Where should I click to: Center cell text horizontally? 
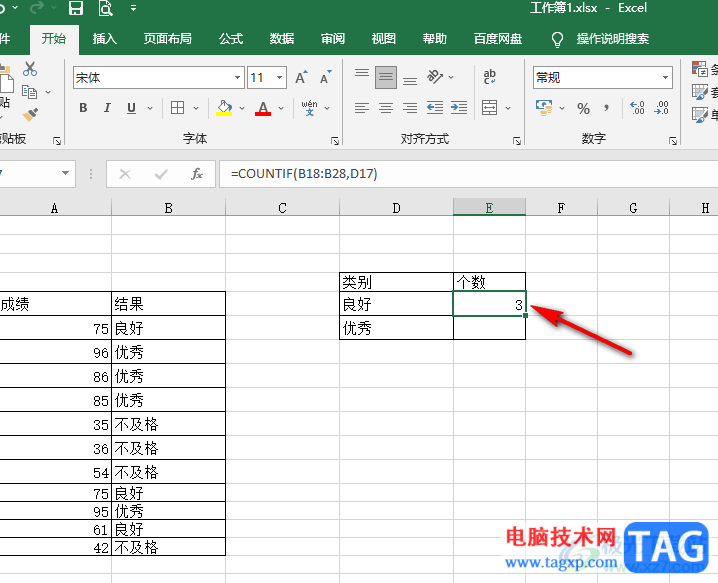tap(386, 108)
